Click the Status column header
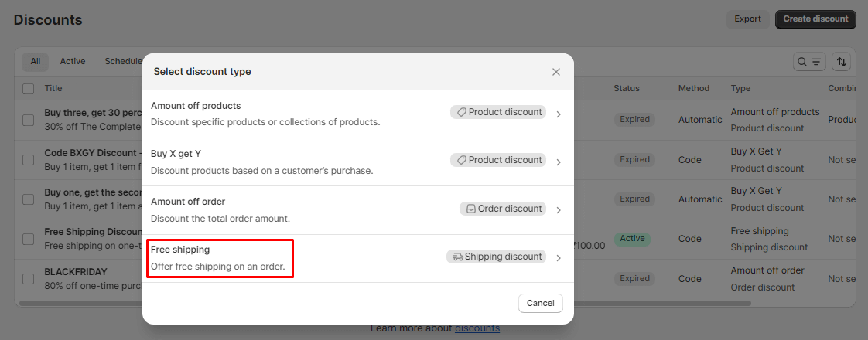This screenshot has height=340, width=868. point(626,88)
